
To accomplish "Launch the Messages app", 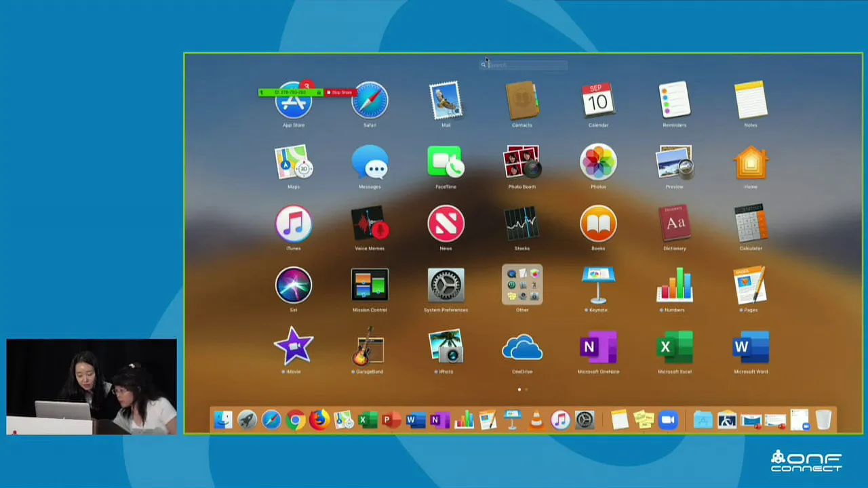I will (370, 163).
